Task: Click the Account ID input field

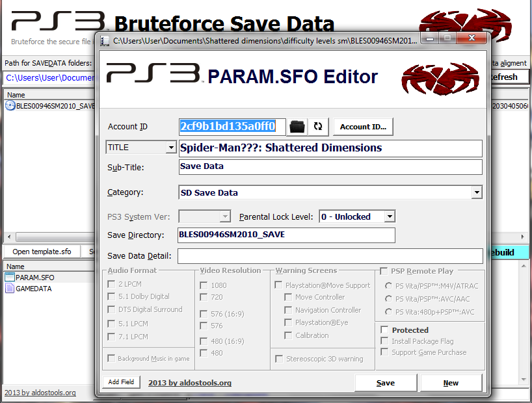Action: [x=232, y=126]
